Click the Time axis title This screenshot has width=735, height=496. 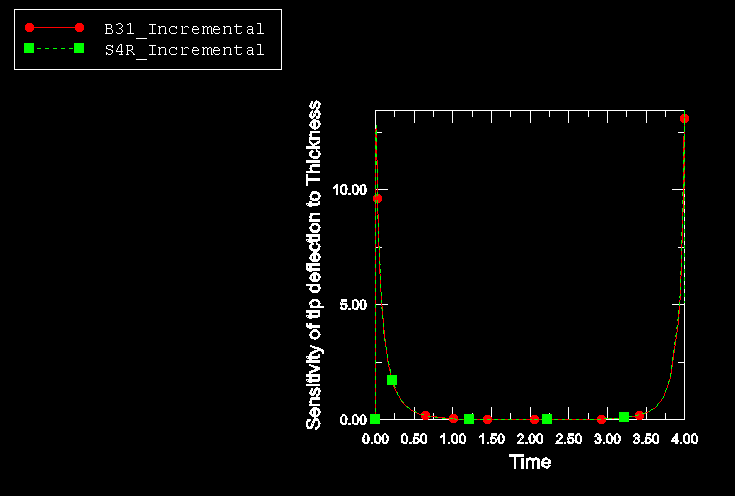530,462
